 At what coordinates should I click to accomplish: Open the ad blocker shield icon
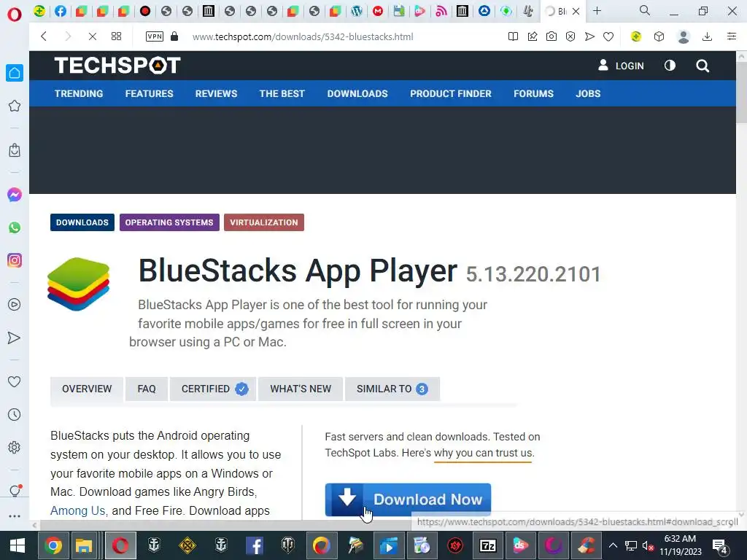[570, 36]
